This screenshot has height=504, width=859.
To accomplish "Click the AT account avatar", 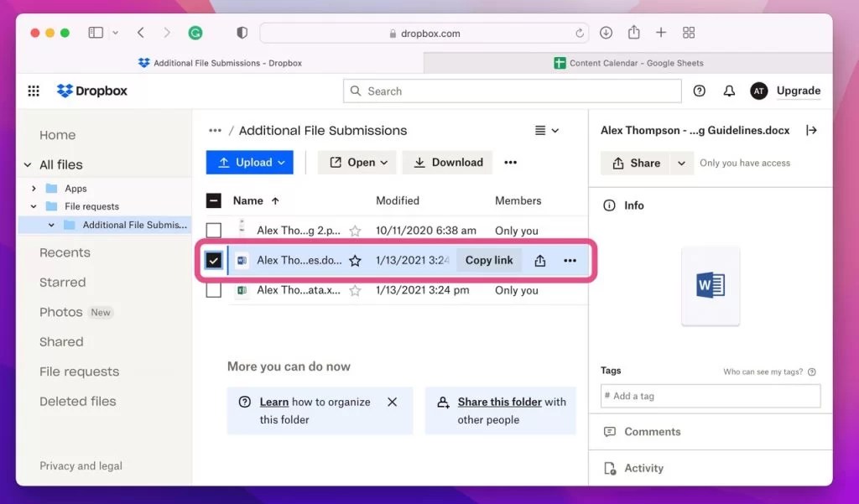I will tap(758, 91).
